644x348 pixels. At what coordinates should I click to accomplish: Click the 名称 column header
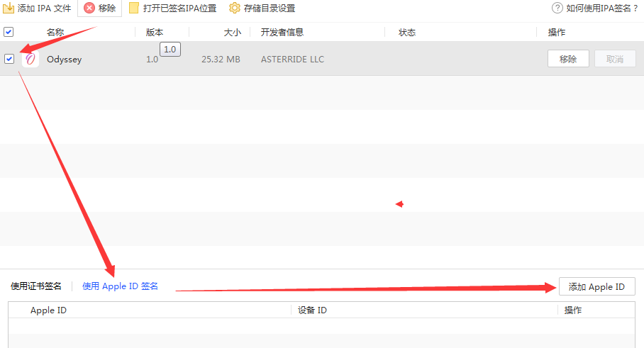click(55, 33)
